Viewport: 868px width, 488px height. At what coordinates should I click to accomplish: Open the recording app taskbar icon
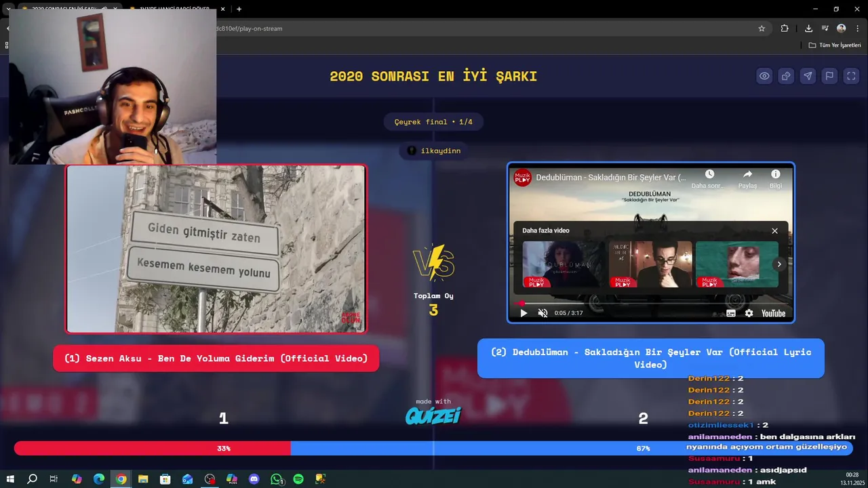pos(210,479)
